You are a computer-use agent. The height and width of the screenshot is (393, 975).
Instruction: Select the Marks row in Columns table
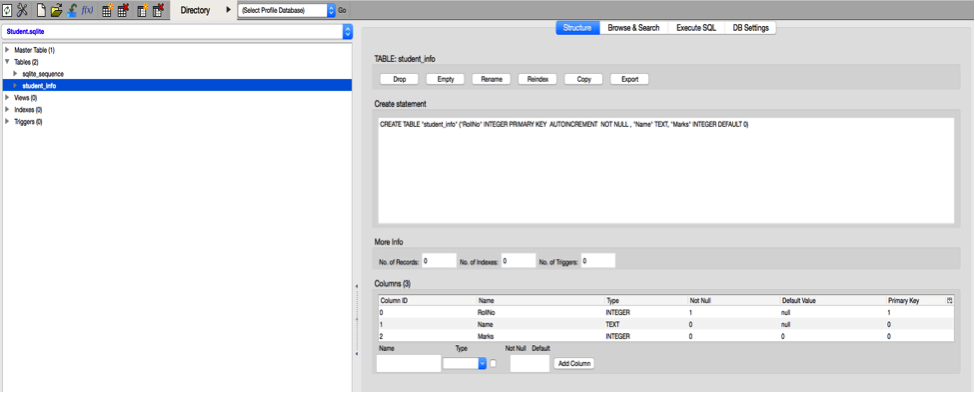(x=666, y=336)
